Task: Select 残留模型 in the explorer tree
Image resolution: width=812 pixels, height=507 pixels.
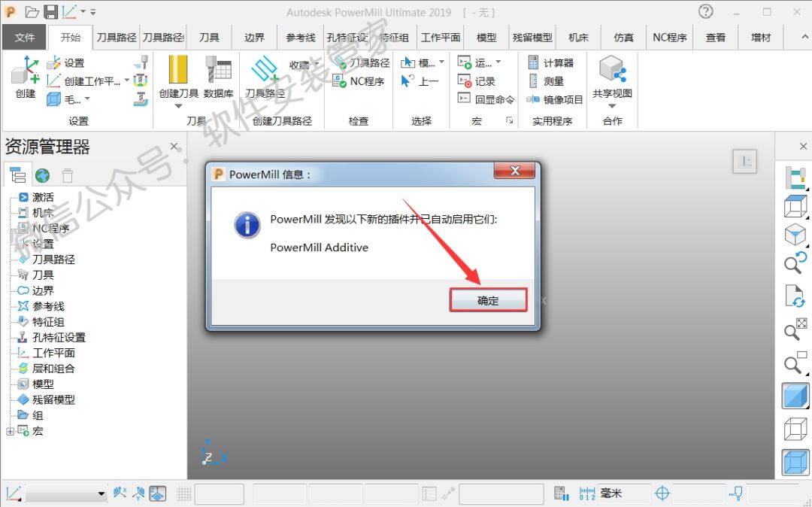Action: [x=53, y=399]
